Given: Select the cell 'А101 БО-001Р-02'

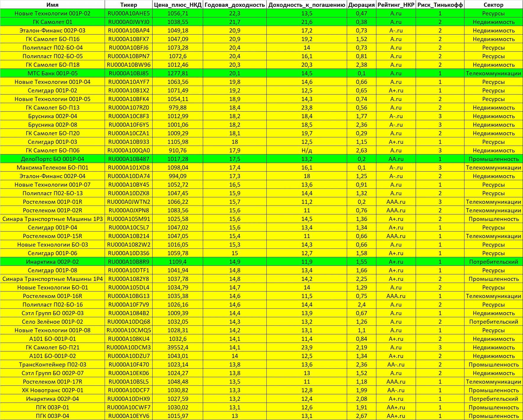Looking at the screenshot, I should pyautogui.click(x=53, y=356).
